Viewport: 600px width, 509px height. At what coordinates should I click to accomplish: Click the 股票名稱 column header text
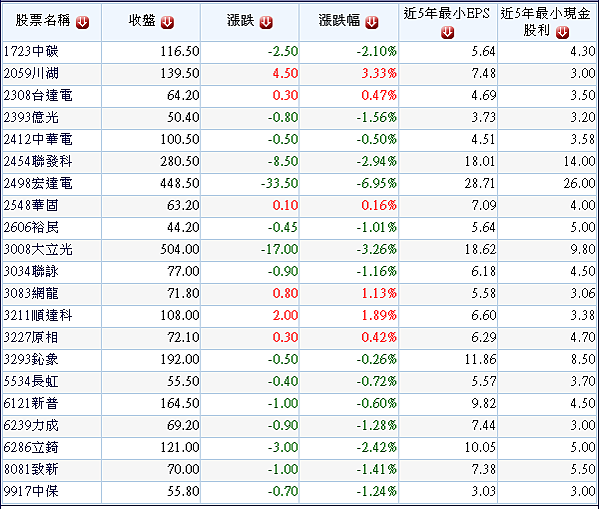click(43, 21)
